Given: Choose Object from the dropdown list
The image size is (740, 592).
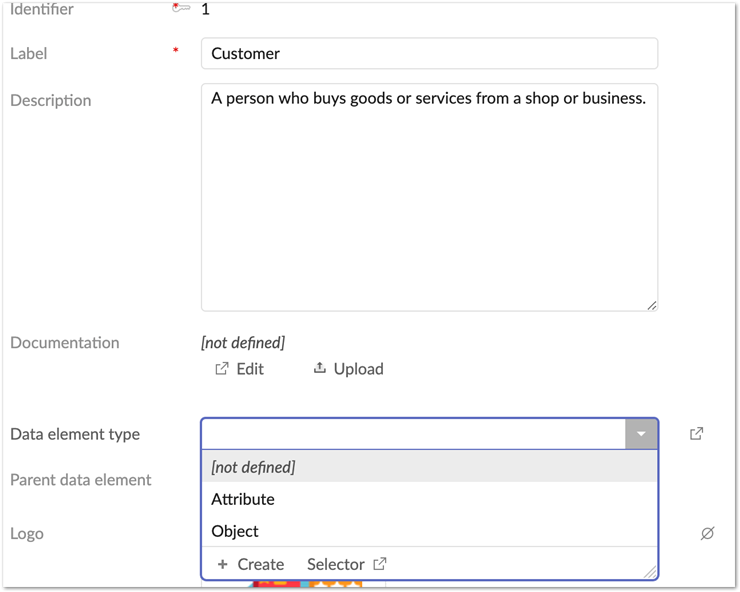Looking at the screenshot, I should tap(235, 531).
